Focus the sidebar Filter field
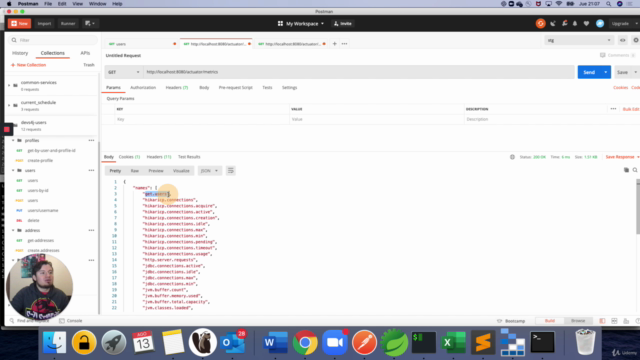 click(x=53, y=40)
